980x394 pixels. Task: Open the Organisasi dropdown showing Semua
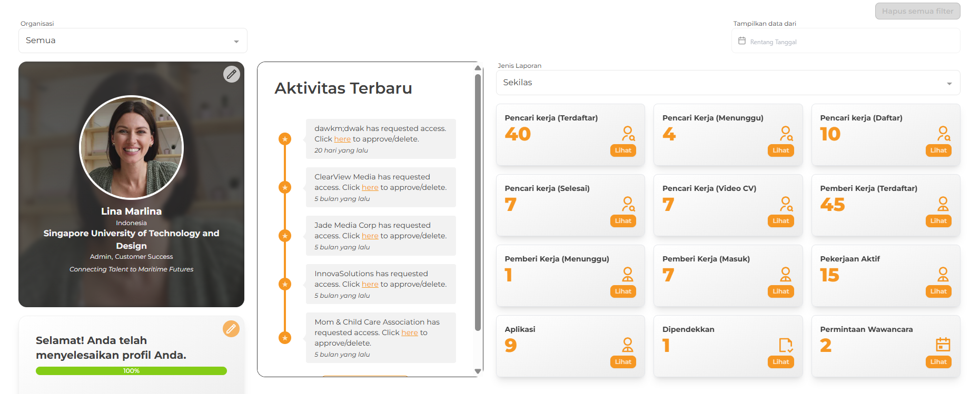(x=133, y=41)
